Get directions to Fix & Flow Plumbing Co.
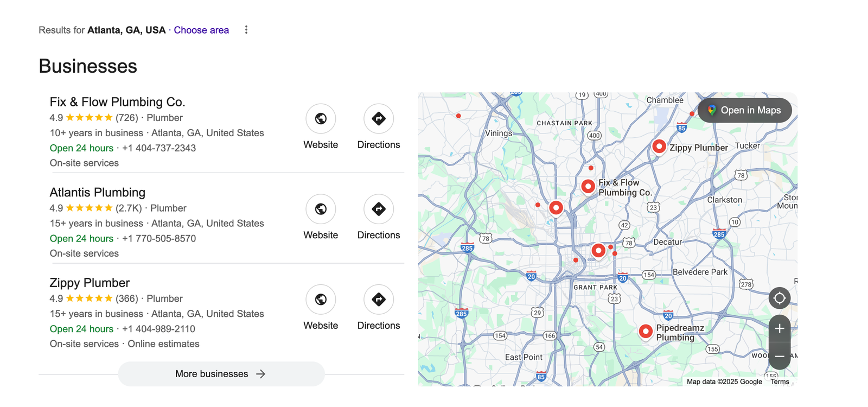This screenshot has height=407, width=868. pyautogui.click(x=379, y=118)
